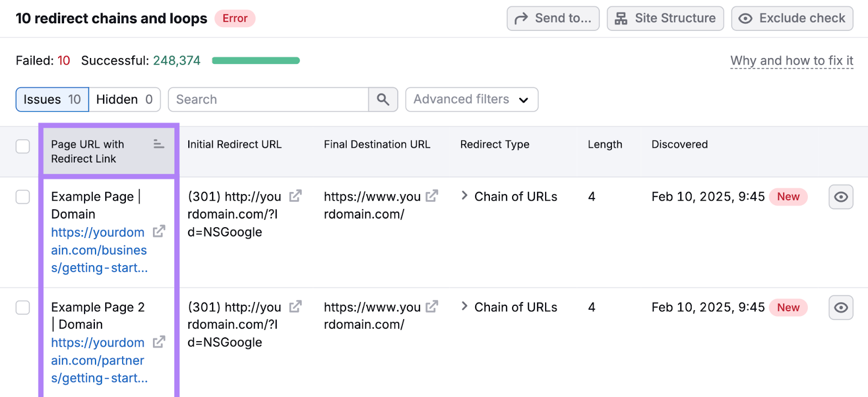Open external icon for Example Page 2 final destination

click(432, 306)
